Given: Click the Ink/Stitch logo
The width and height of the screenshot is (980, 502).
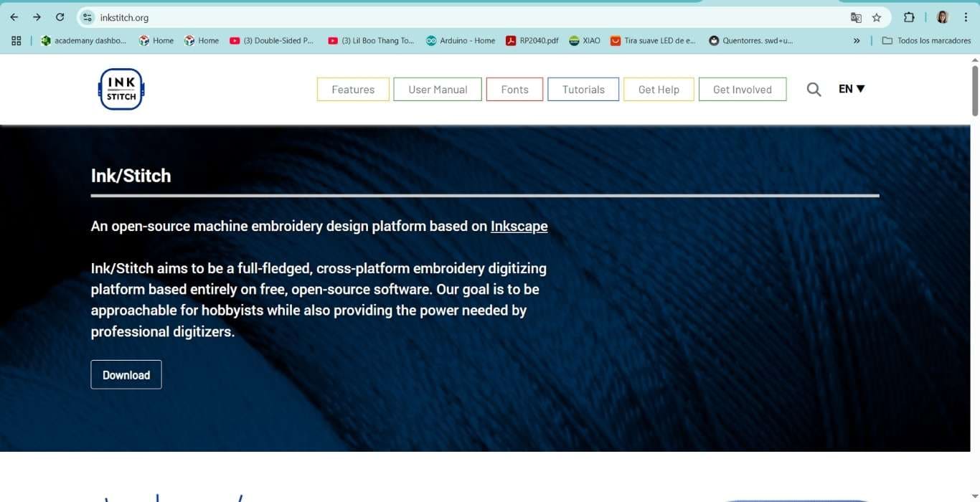Looking at the screenshot, I should (x=121, y=89).
